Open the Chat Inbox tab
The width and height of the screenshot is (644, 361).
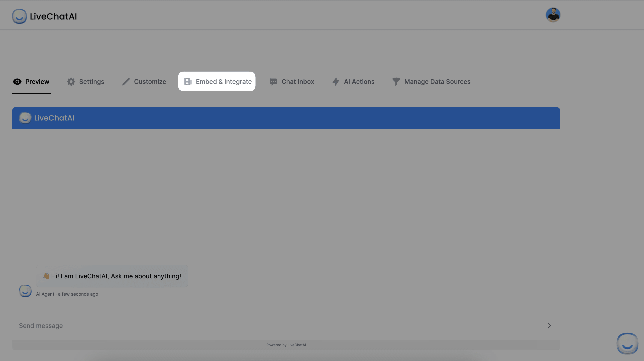pos(292,82)
